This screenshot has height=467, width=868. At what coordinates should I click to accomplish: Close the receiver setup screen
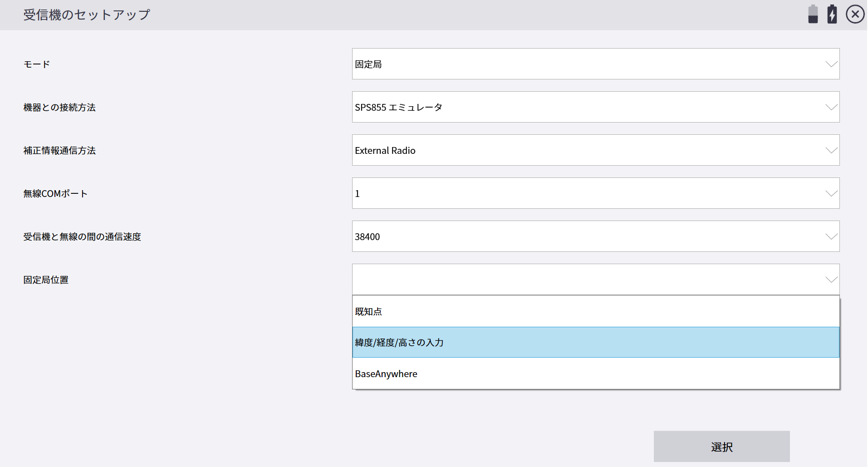(855, 15)
